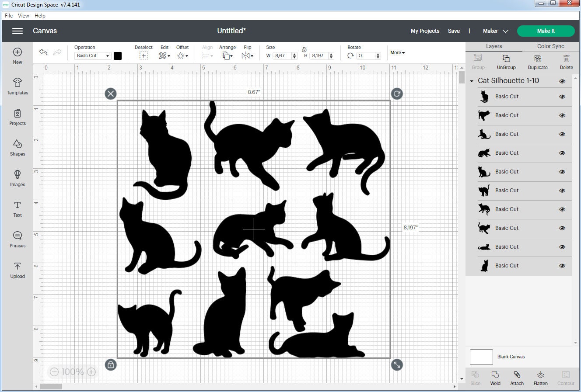The image size is (581, 392).
Task: Click the Slice icon
Action: (475, 378)
